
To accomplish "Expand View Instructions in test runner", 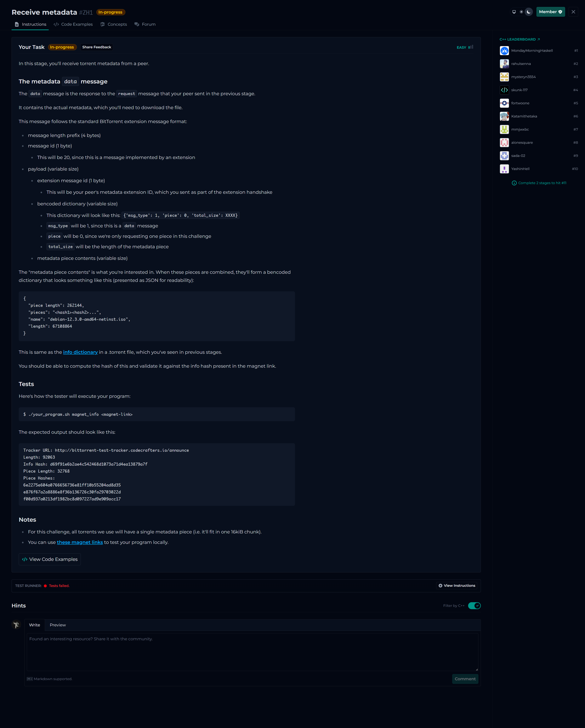I will coord(457,585).
